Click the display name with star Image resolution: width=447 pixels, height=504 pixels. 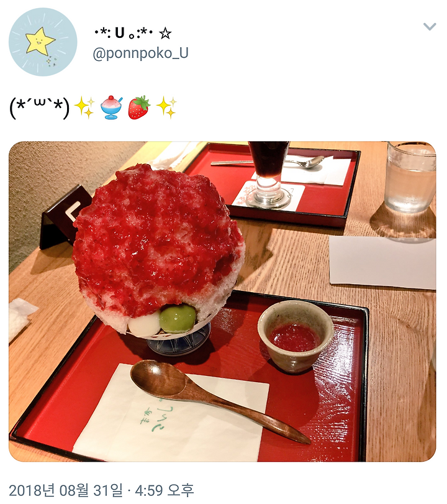click(x=133, y=33)
